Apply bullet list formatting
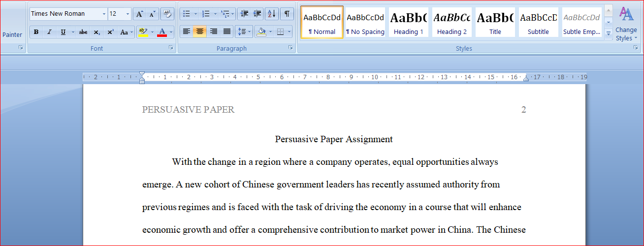 point(186,14)
